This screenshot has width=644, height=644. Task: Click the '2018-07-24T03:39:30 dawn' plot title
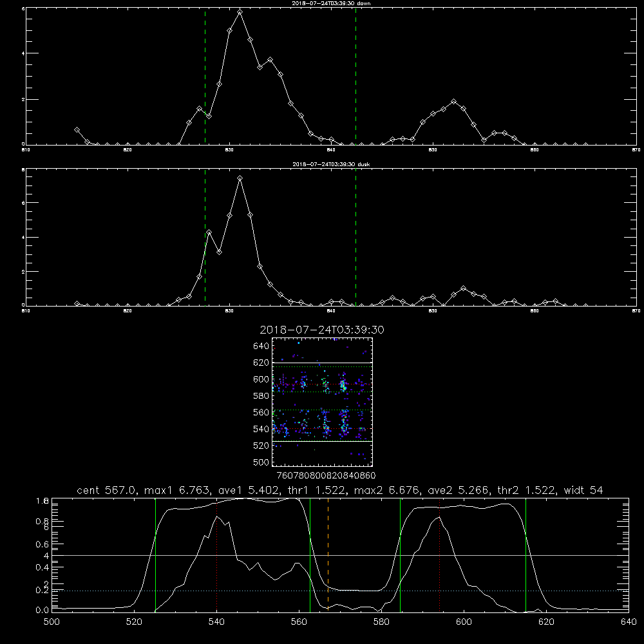click(331, 3)
